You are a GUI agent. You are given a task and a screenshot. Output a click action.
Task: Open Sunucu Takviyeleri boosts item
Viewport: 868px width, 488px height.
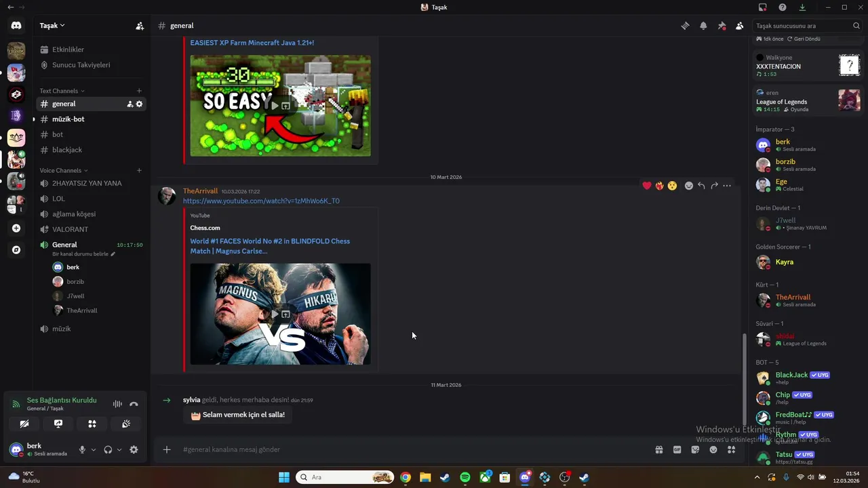pyautogui.click(x=91, y=65)
